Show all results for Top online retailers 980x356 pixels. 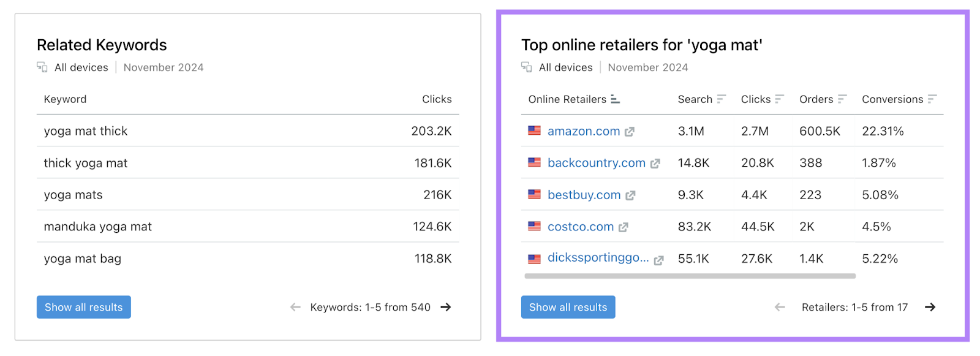click(568, 306)
